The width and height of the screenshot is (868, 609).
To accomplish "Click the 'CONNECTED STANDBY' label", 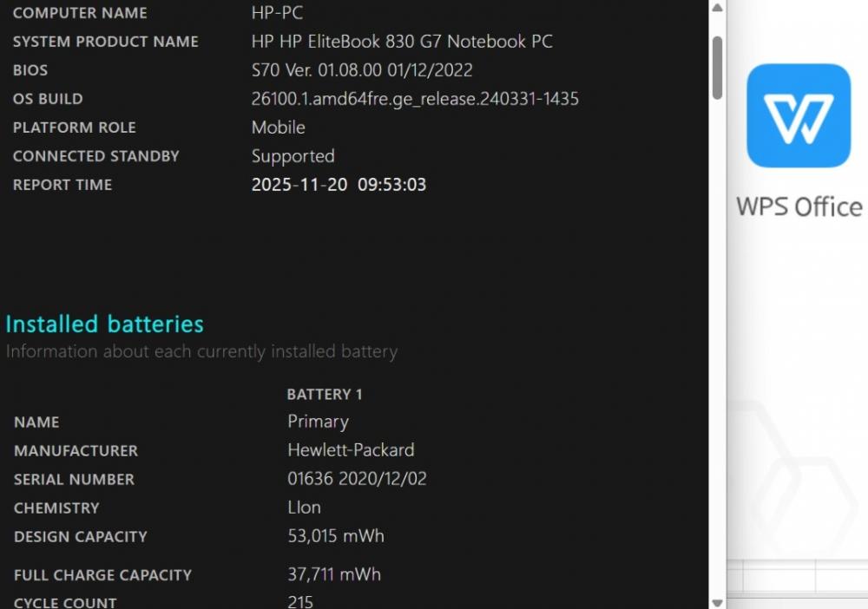I will pyautogui.click(x=96, y=156).
